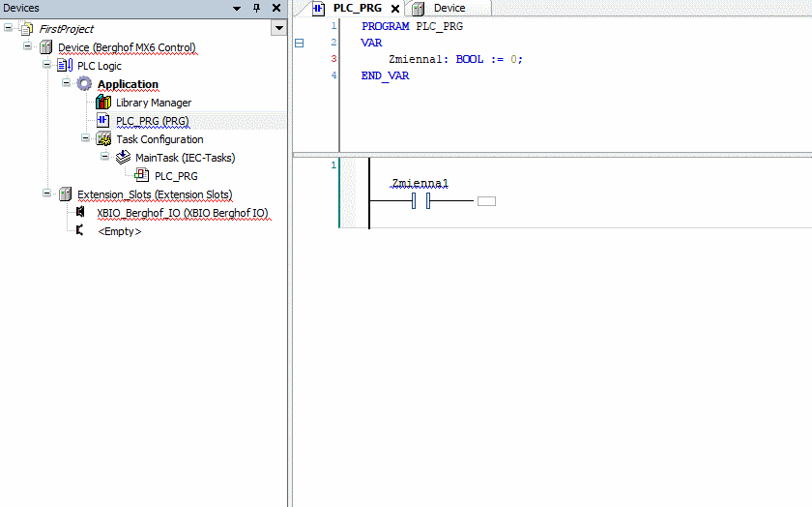This screenshot has width=812, height=507.
Task: Click the PLC_PRG call icon under MainTask
Action: coord(142,175)
